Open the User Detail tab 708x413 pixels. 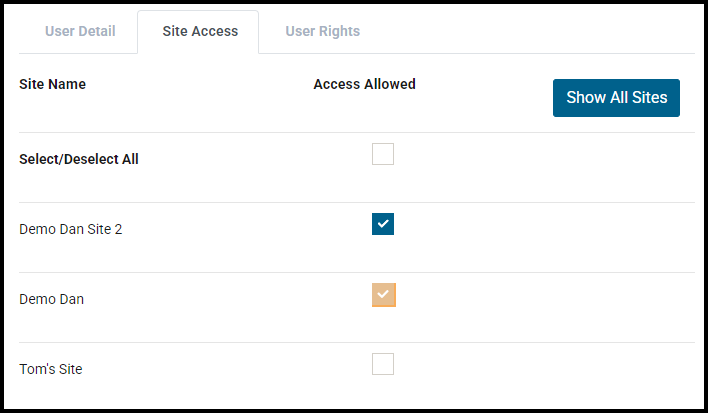tap(80, 31)
